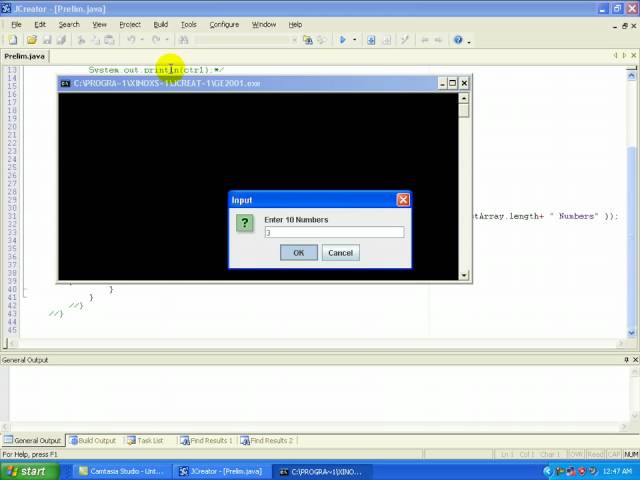Viewport: 640px width, 480px height.
Task: Click the Find in Files toolbar icon
Action: click(x=308, y=40)
